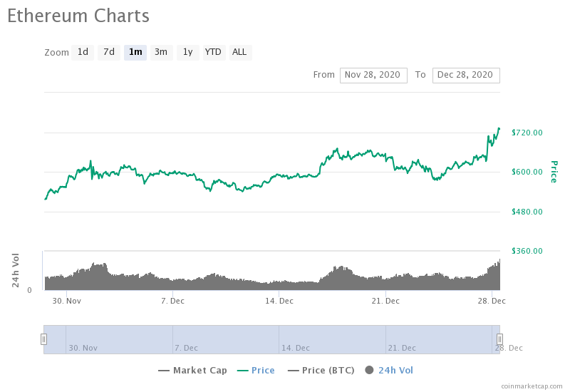Switch chart zoom to 3m
Screen dimensions: 570x392
coord(161,52)
